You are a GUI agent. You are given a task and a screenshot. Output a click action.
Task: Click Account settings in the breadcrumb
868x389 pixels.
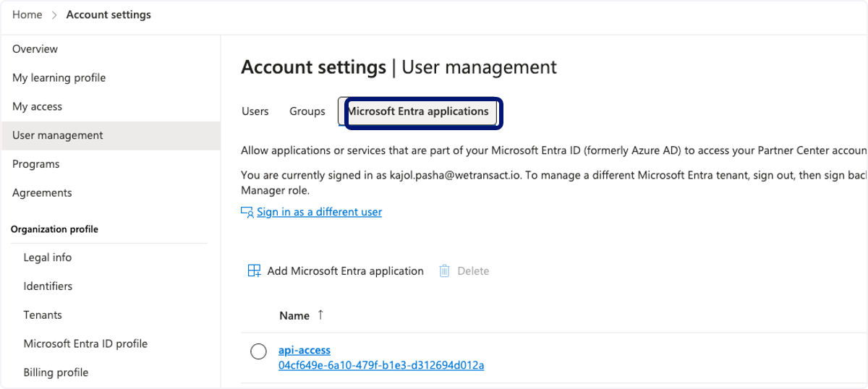pos(109,15)
